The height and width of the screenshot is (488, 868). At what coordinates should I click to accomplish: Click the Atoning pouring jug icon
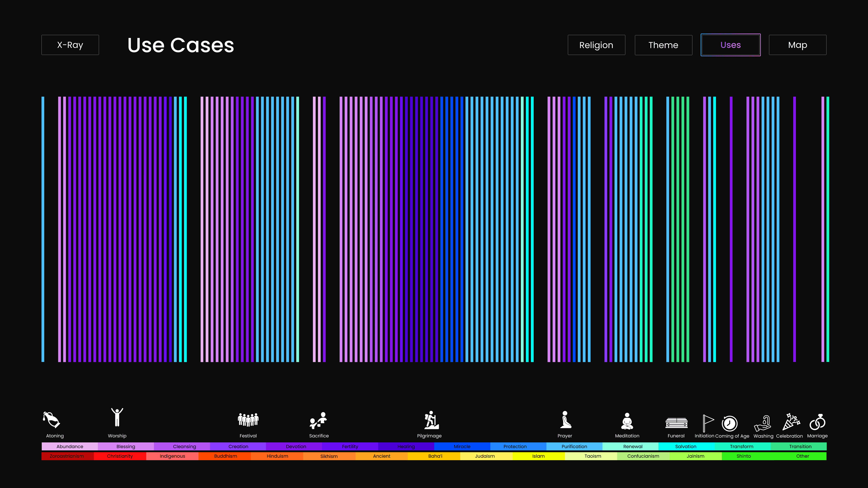coord(51,420)
